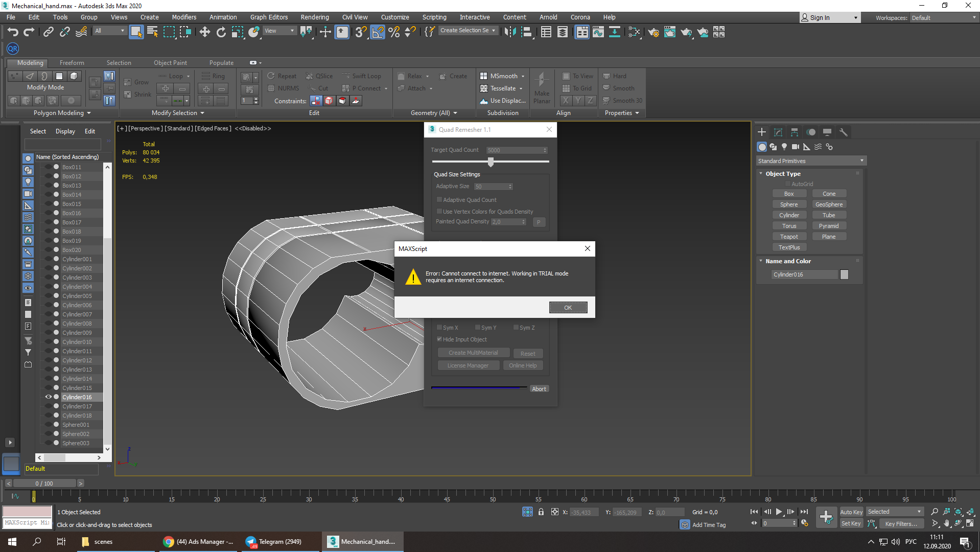Click the Play Animation button
980x552 pixels.
pyautogui.click(x=779, y=512)
